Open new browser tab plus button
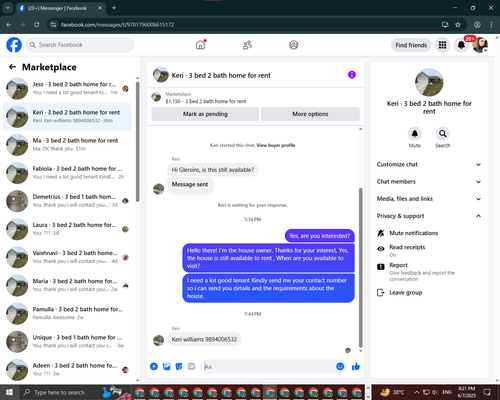Screen dimensions: 500x400 point(114,8)
